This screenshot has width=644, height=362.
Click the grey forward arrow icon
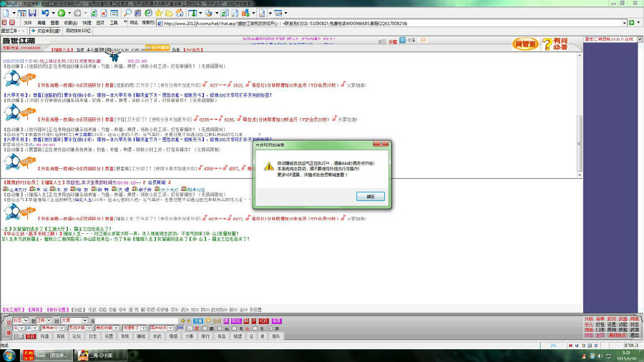tap(77, 14)
